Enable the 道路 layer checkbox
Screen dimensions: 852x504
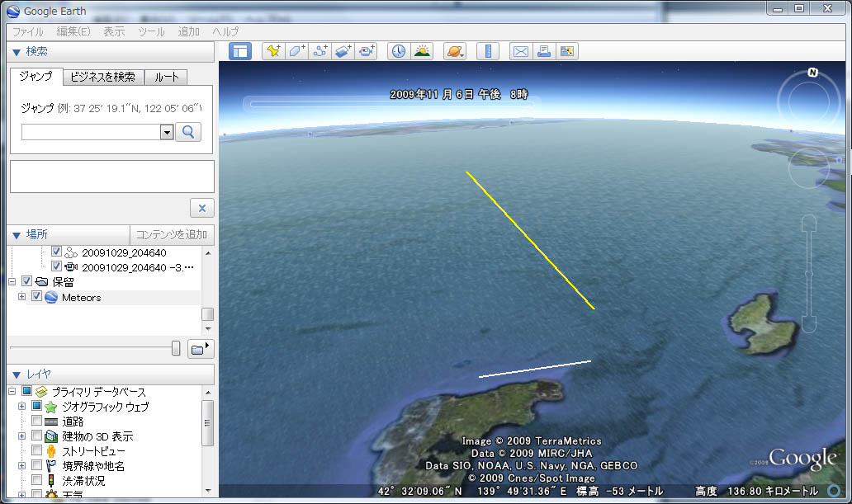(x=36, y=421)
